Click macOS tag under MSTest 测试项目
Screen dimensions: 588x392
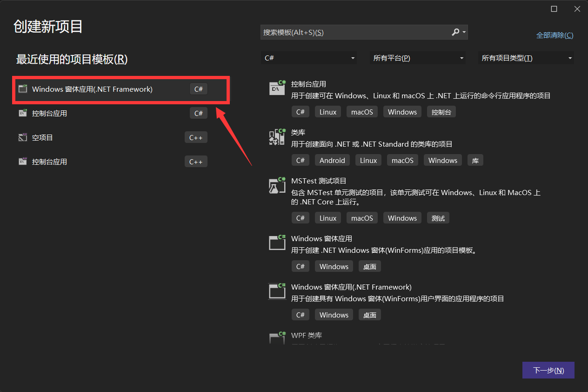362,218
